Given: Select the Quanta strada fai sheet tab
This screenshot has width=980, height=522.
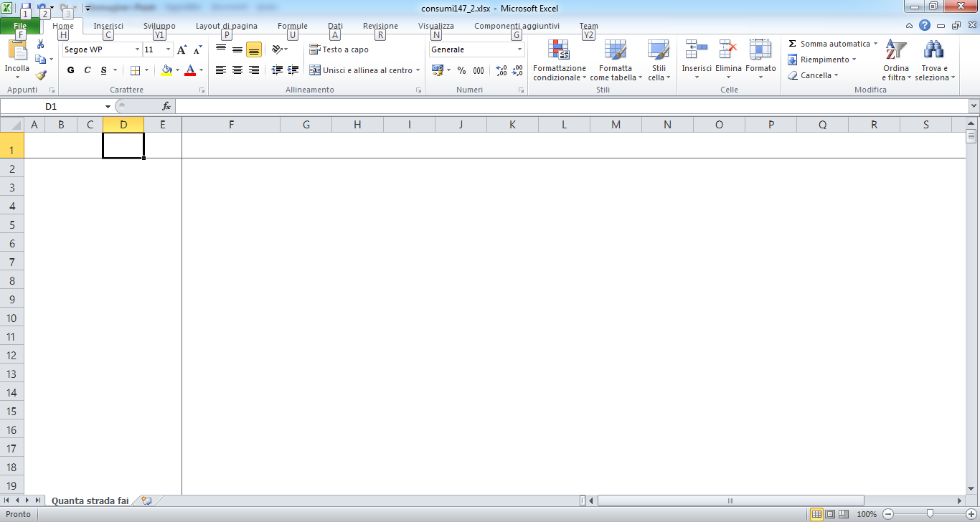Looking at the screenshot, I should pyautogui.click(x=90, y=500).
